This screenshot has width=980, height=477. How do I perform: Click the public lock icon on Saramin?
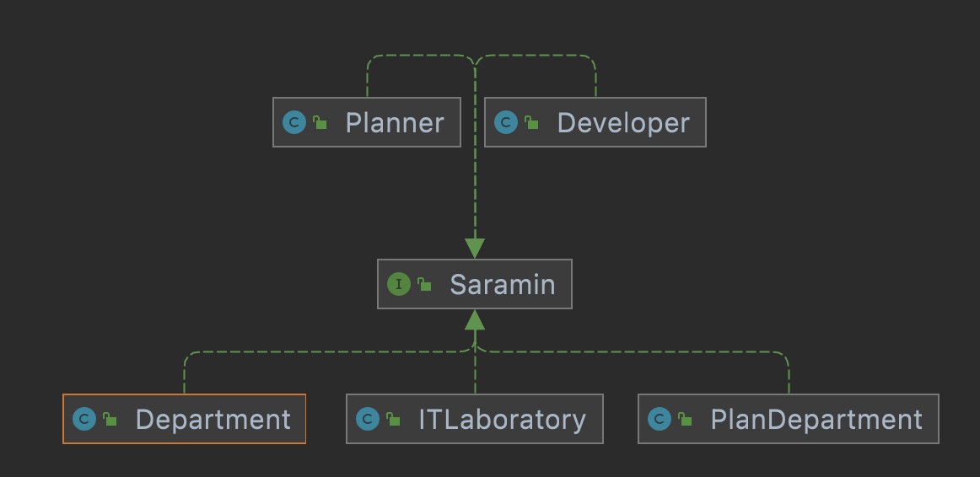coord(424,284)
